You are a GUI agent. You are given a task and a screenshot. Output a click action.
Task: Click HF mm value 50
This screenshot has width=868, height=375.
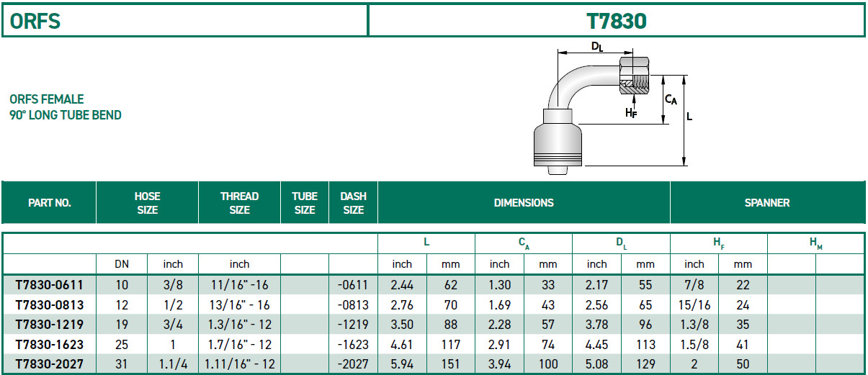(x=743, y=364)
